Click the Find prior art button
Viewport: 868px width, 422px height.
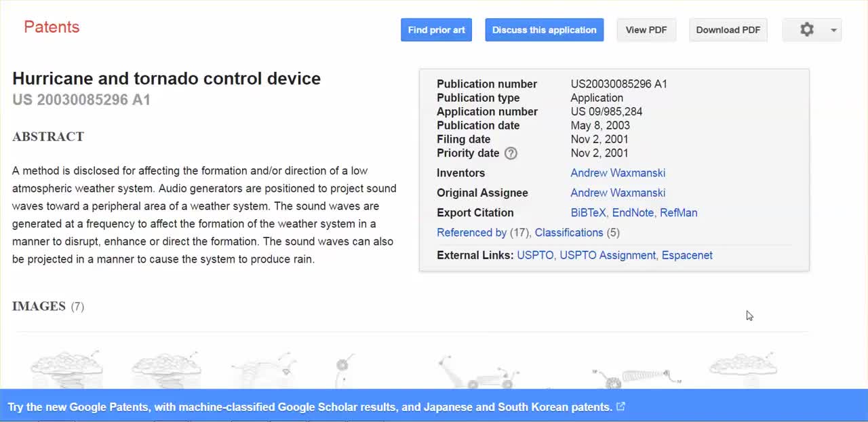[x=436, y=30]
